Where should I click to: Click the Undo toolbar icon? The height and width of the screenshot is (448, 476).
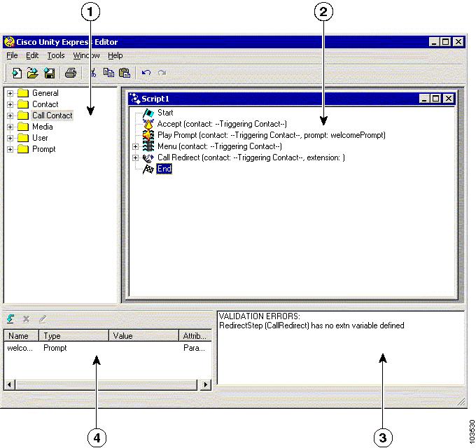click(x=146, y=73)
